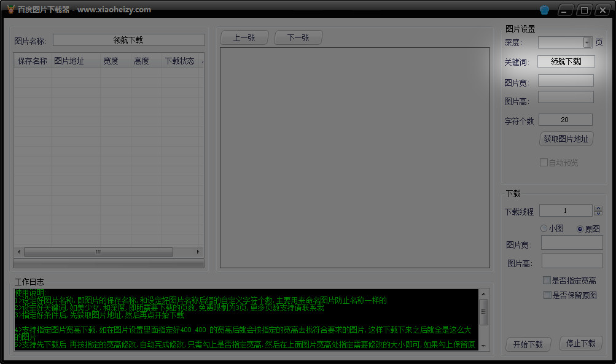Click the 宽度 column header
616x364 pixels.
click(x=115, y=61)
